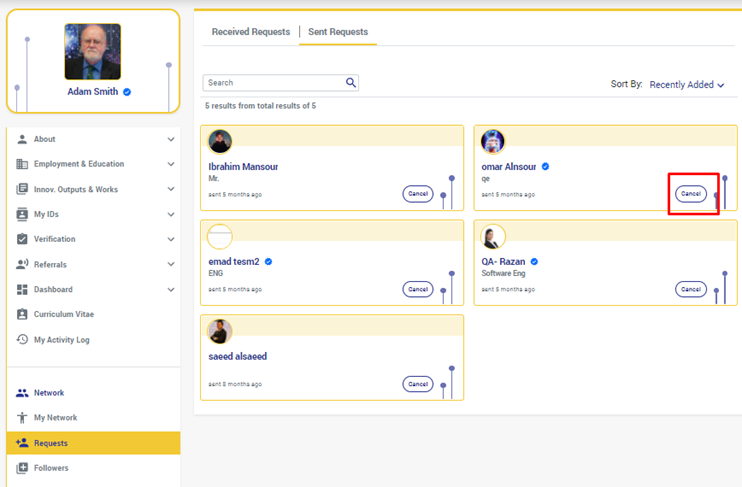Screen dimensions: 742x487
Task: Expand the Innov. Outputs & Works chevron
Action: click(x=170, y=190)
